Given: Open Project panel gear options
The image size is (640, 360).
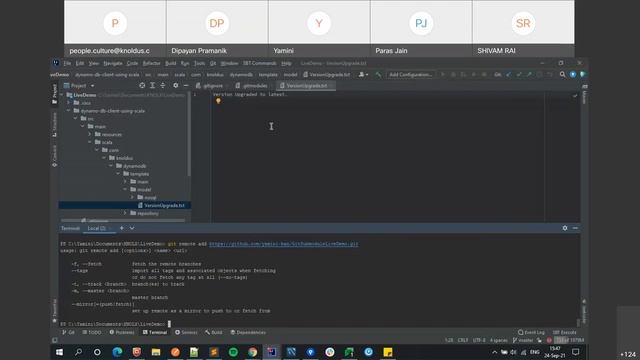Looking at the screenshot, I should [x=176, y=86].
